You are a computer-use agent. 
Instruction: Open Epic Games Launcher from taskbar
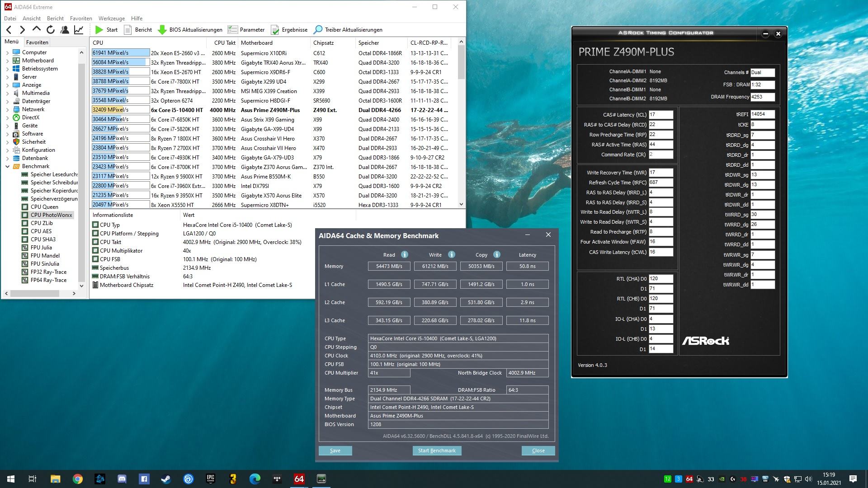pos(210,479)
